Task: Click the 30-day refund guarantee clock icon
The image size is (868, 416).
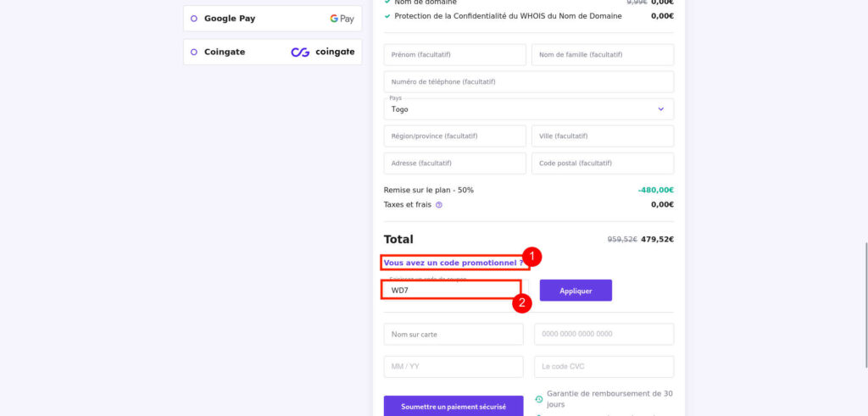Action: pos(538,399)
